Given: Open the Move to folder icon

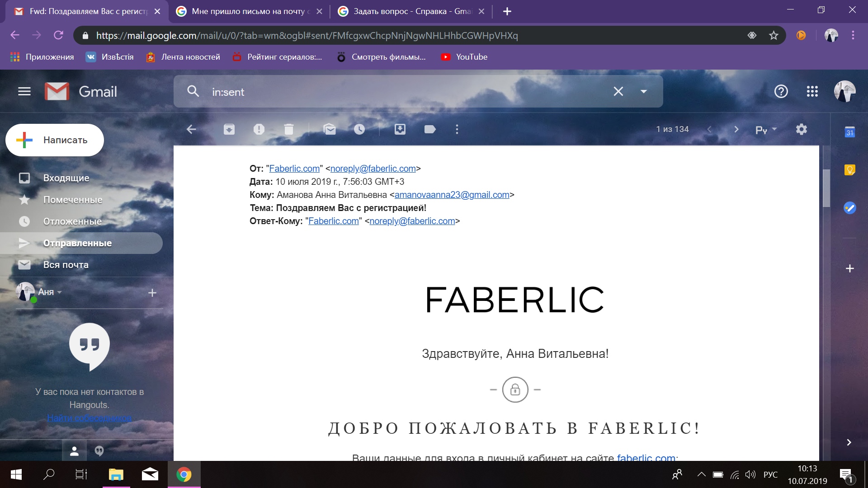Looking at the screenshot, I should pos(400,130).
